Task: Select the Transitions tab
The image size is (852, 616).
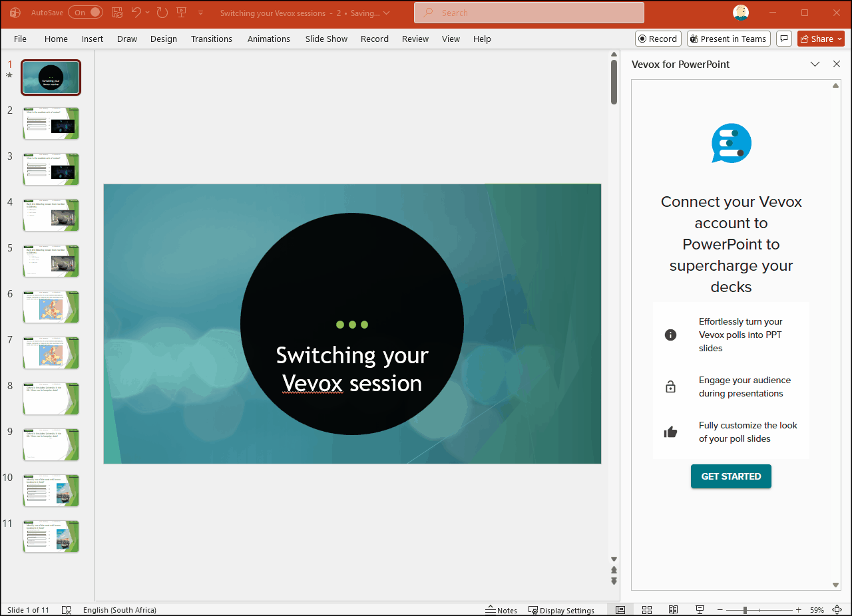Action: pos(212,39)
